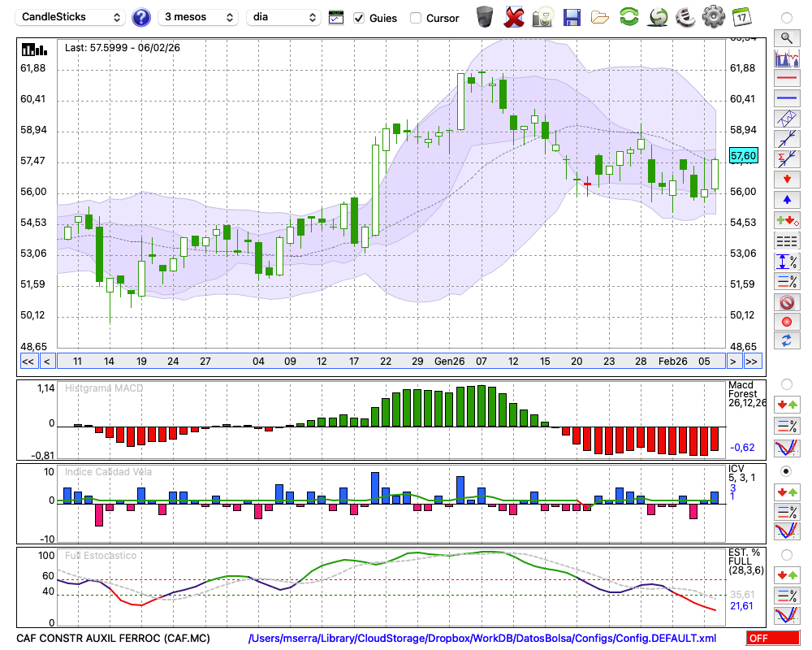812x650 pixels.
Task: Click the date timeline scroll bar
Action: tap(390, 362)
